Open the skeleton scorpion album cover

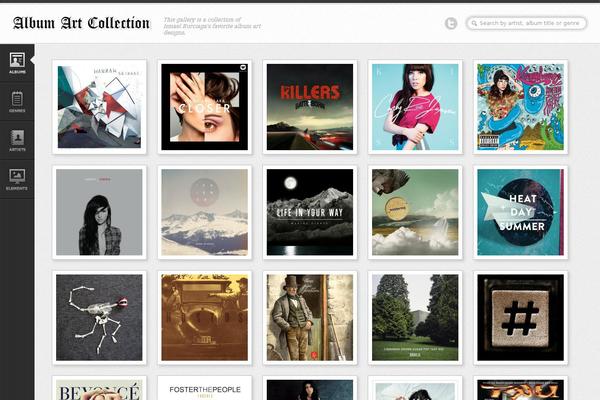click(x=99, y=318)
